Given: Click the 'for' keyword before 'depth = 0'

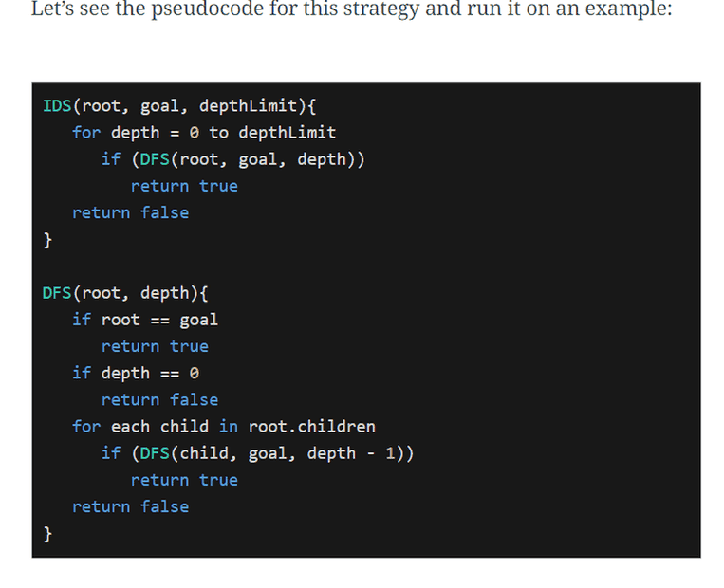Looking at the screenshot, I should (86, 132).
